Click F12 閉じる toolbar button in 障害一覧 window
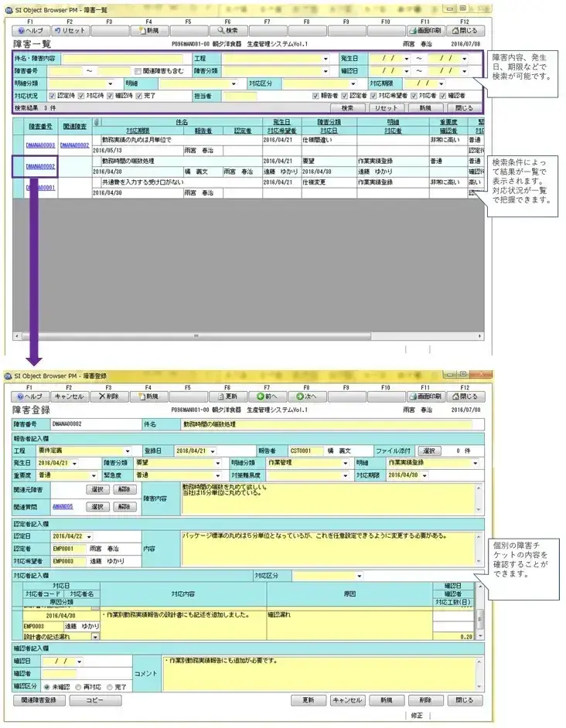 (465, 31)
